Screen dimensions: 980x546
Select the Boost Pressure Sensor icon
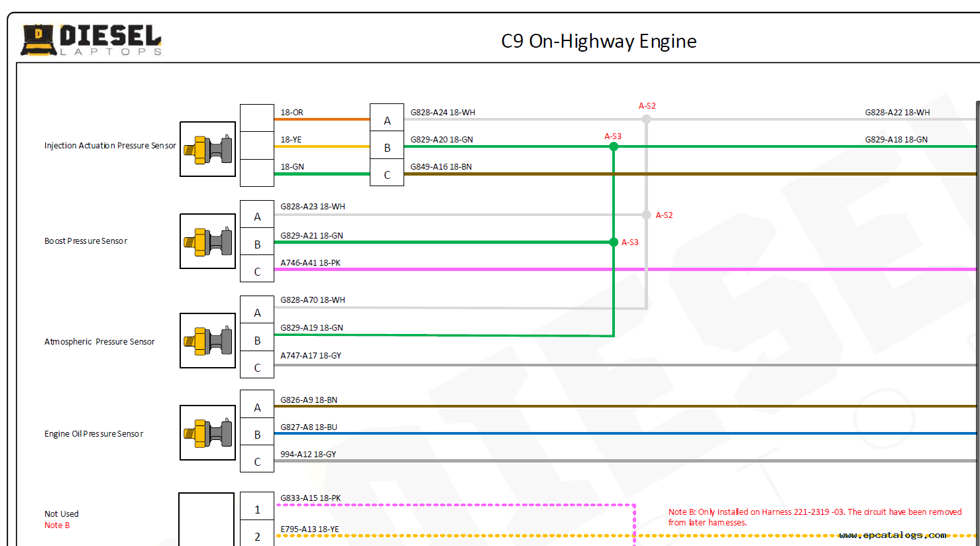(207, 241)
